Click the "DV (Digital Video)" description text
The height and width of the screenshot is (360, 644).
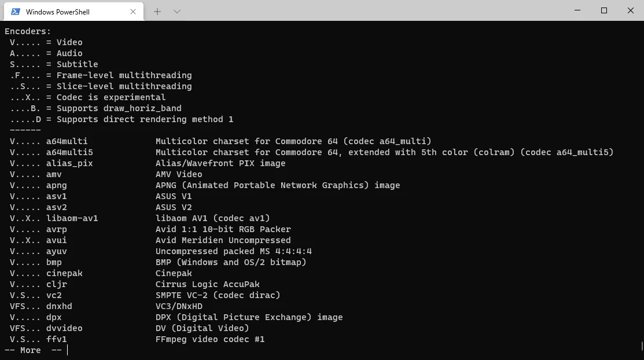pos(202,328)
